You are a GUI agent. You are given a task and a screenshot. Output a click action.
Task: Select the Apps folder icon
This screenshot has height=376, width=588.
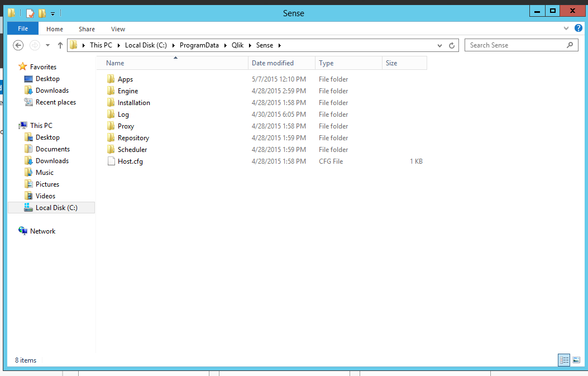(111, 79)
